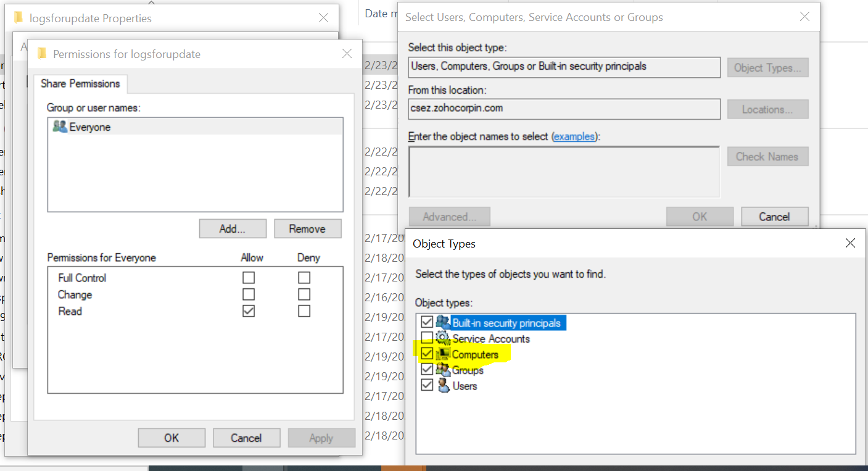Viewport: 868px width, 471px height.
Task: Click the Change permission label
Action: point(75,294)
